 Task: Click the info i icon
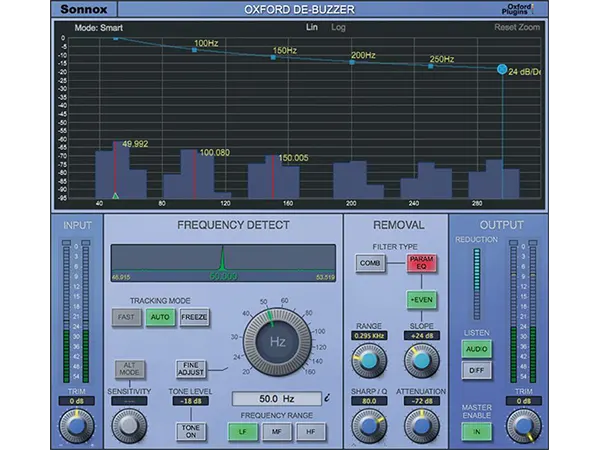327,398
